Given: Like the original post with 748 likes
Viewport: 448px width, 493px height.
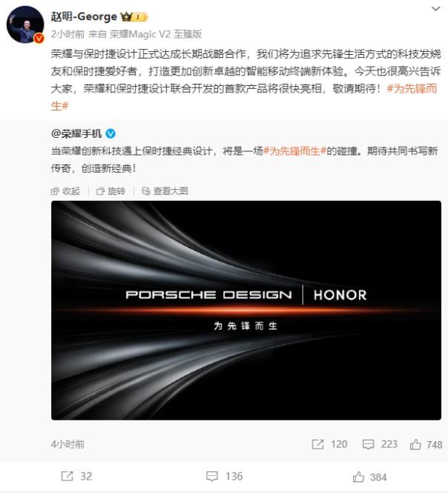Looking at the screenshot, I should 426,445.
